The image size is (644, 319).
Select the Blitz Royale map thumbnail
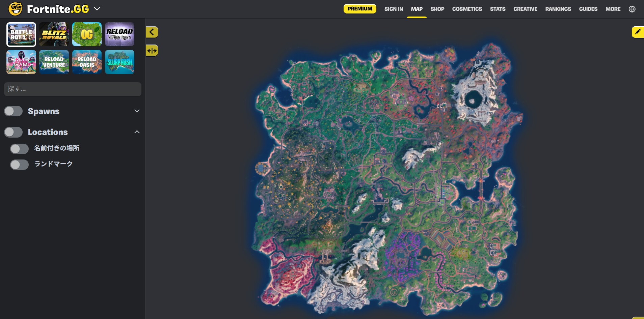54,34
